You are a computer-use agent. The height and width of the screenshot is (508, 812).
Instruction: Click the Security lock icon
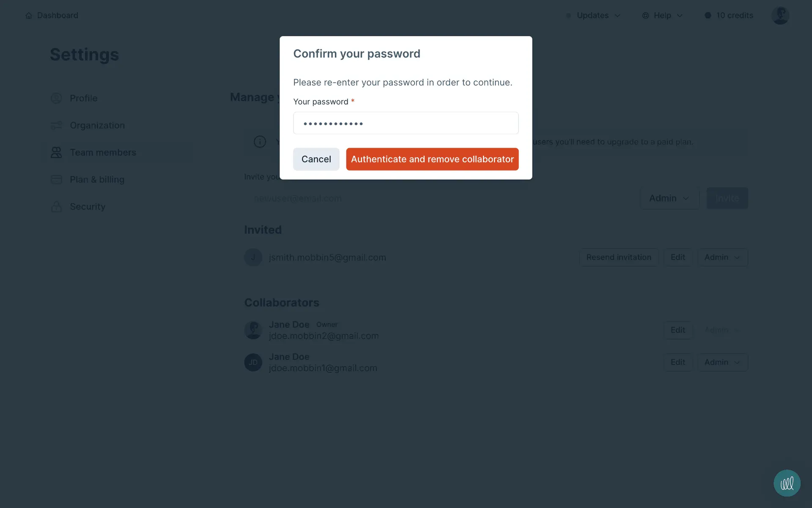point(56,207)
